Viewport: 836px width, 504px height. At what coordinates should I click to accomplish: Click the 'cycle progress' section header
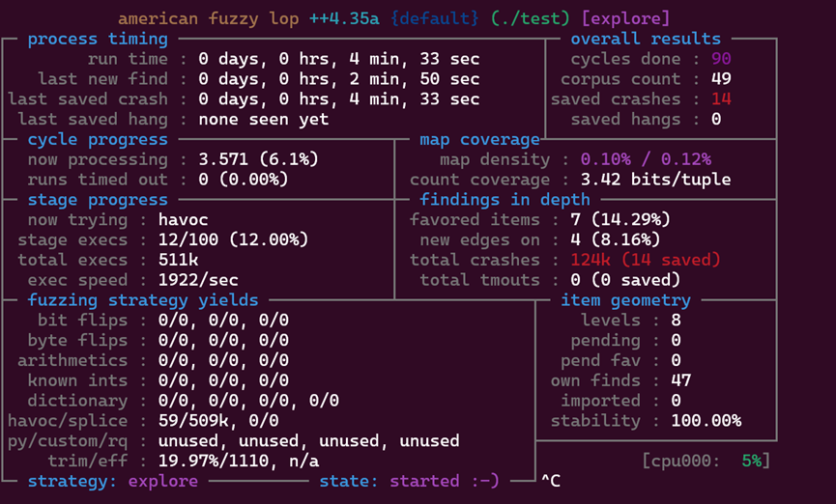(x=98, y=140)
